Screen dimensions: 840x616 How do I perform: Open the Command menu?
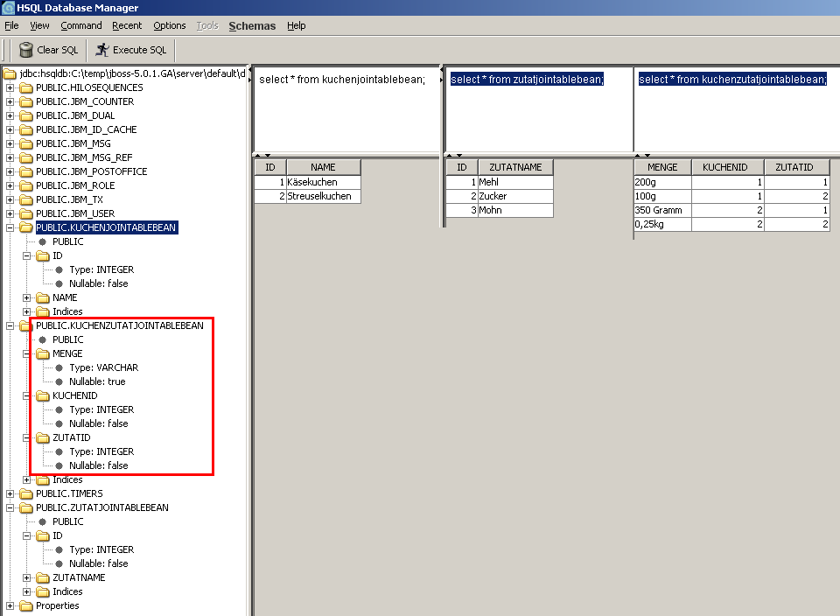click(80, 25)
